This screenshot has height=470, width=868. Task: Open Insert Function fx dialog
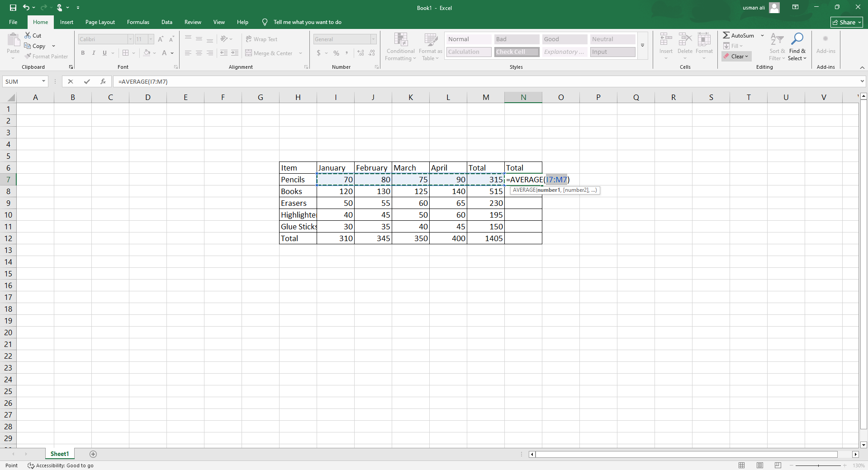click(x=103, y=81)
